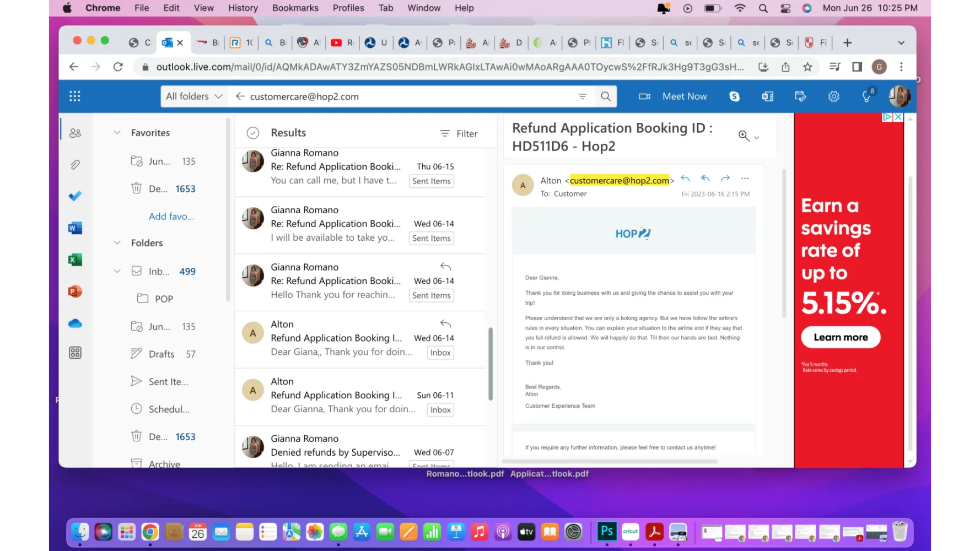The height and width of the screenshot is (551, 980).
Task: Open To Do checkmark in left rail
Action: pyautogui.click(x=76, y=196)
